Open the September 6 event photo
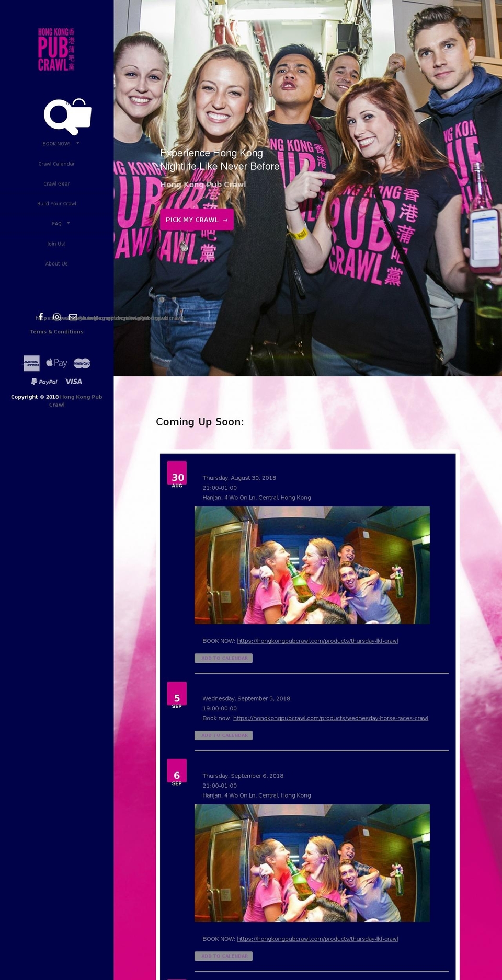Screen dimensions: 502x980 click(x=312, y=863)
